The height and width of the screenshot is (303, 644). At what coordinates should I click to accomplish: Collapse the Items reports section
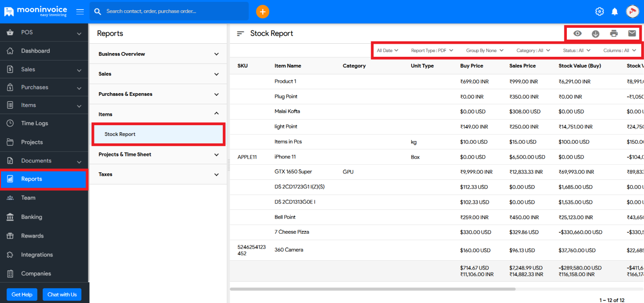tap(158, 114)
